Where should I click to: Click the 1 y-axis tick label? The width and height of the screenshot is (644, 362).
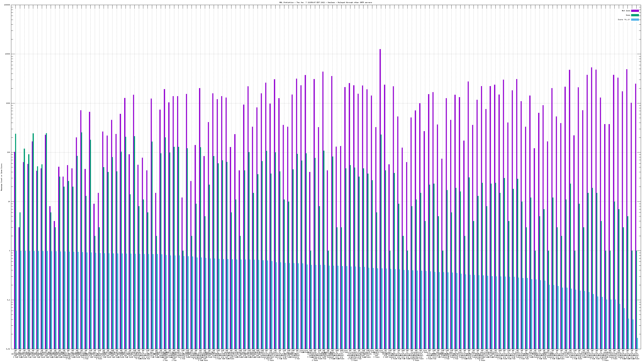click(10, 251)
